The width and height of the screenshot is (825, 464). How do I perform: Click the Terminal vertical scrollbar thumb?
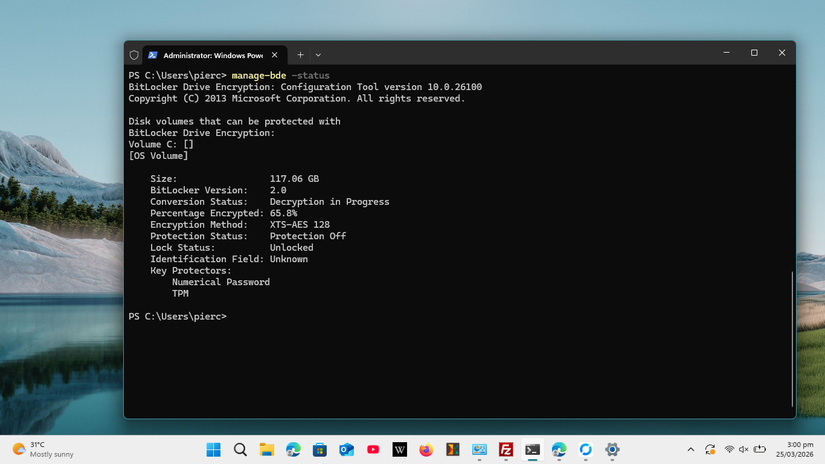792,339
